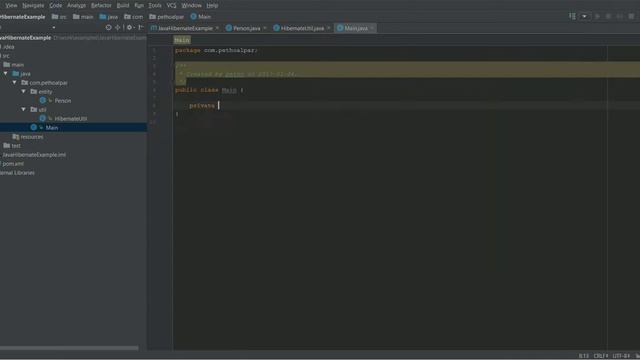This screenshot has width=640, height=360.
Task: Select the Main class in tree
Action: pyautogui.click(x=51, y=128)
